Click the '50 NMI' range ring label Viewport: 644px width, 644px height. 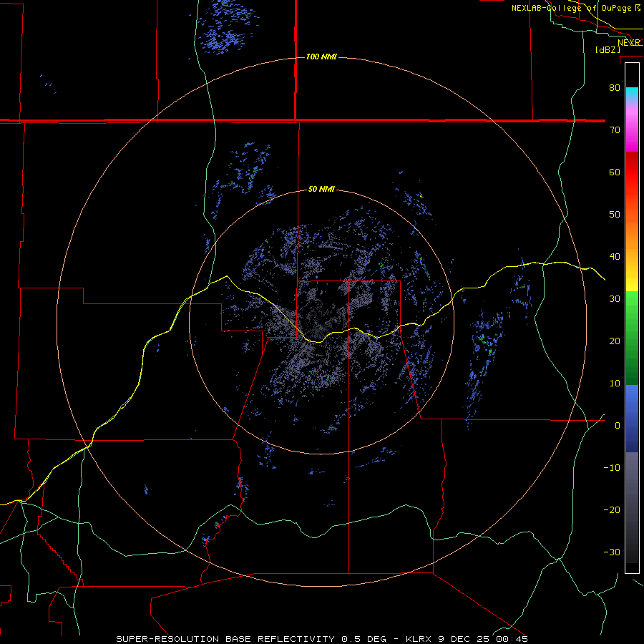click(x=321, y=190)
